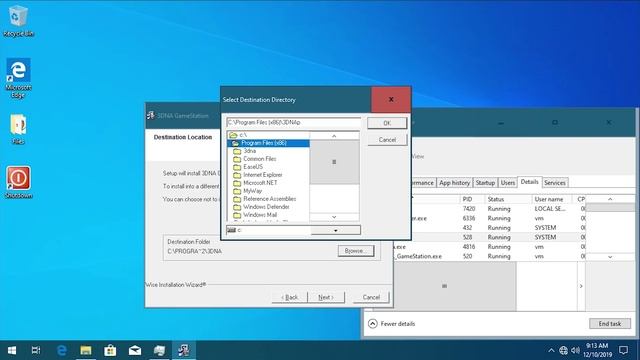
Task: Click Cancel in the 3DNA setup wizard
Action: 371,297
